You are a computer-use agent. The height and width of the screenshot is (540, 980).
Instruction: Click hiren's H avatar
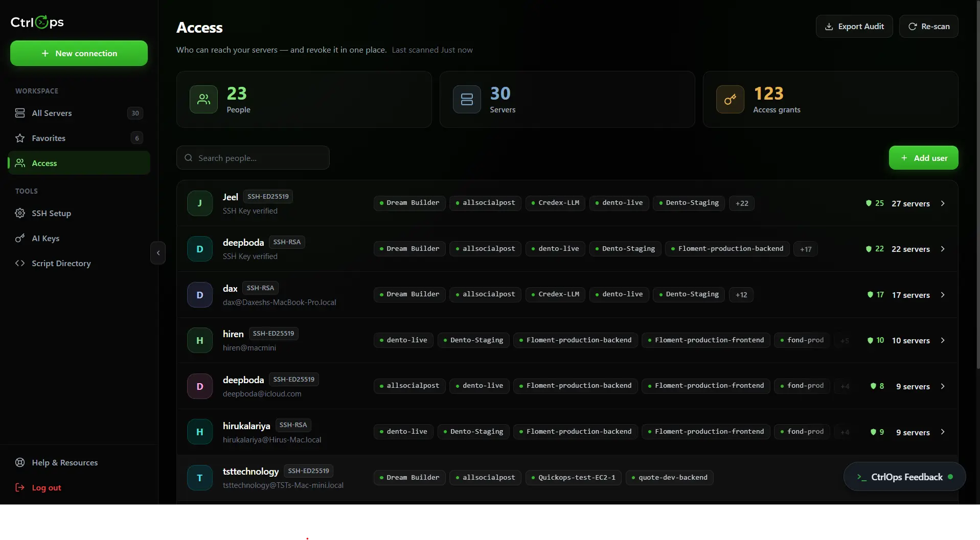(200, 340)
